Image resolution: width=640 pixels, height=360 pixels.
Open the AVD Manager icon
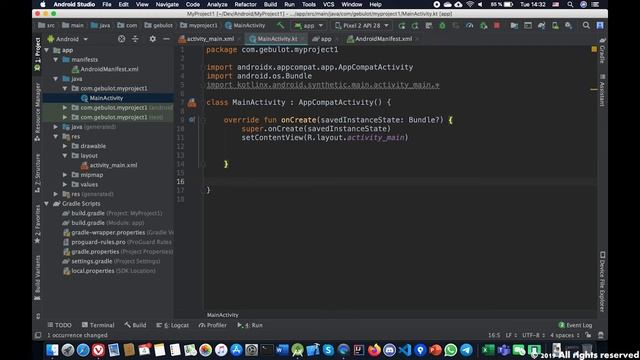click(555, 26)
